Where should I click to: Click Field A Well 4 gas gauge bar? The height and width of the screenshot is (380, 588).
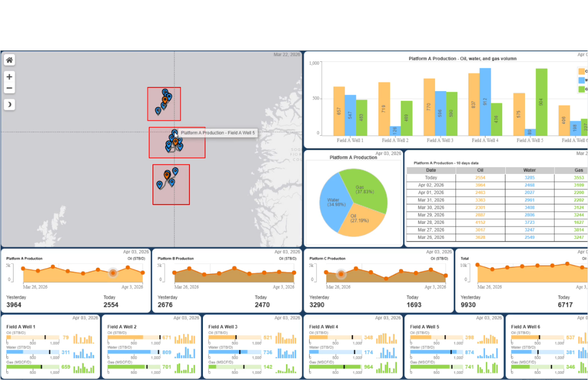[336, 366]
